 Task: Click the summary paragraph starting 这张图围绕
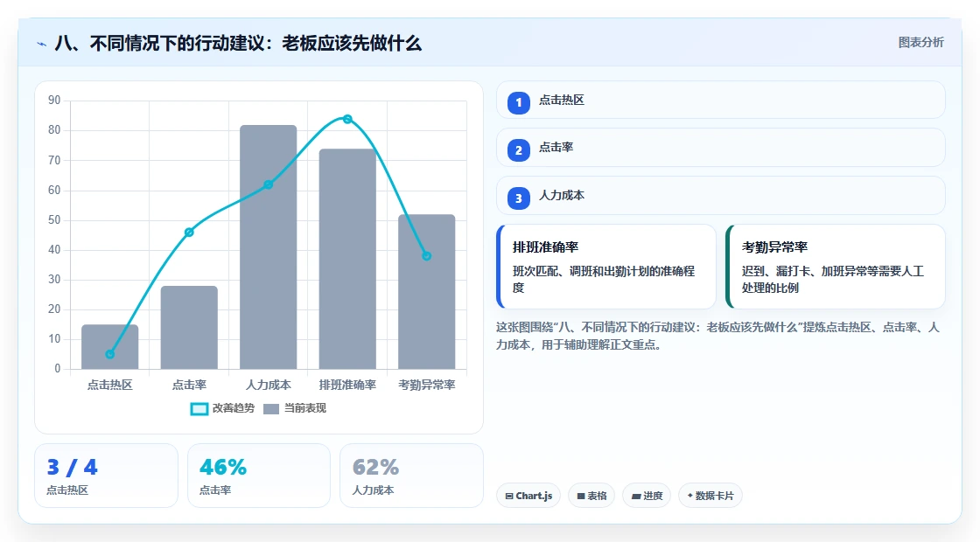click(717, 336)
